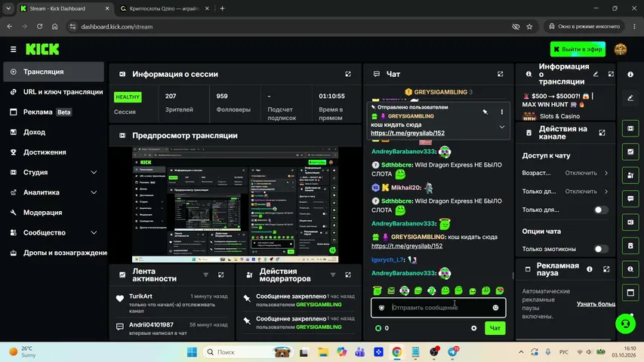
Task: Filter the Moderator Actions list
Action: point(333,275)
